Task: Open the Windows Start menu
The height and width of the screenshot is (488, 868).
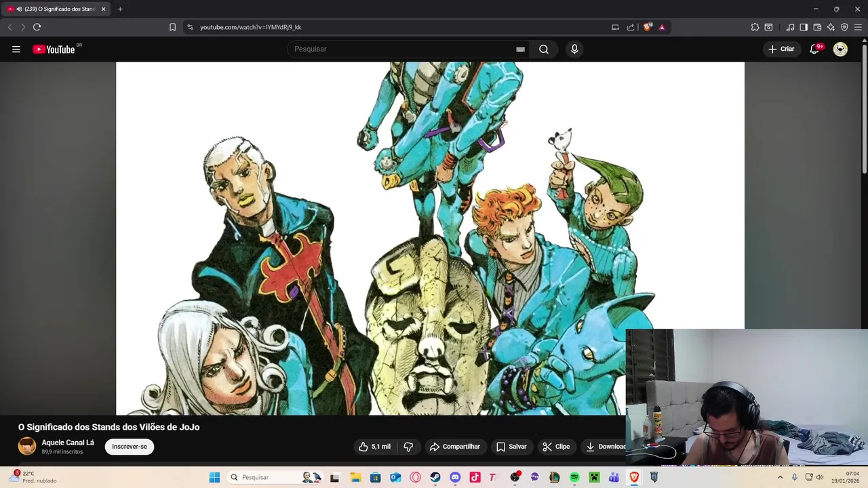Action: click(x=214, y=477)
